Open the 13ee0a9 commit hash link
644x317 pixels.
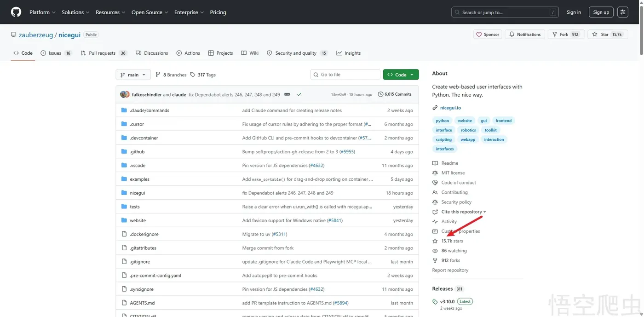[x=339, y=94]
